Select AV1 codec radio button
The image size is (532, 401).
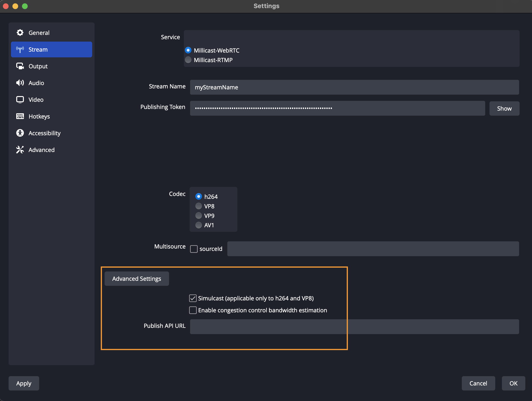[198, 225]
